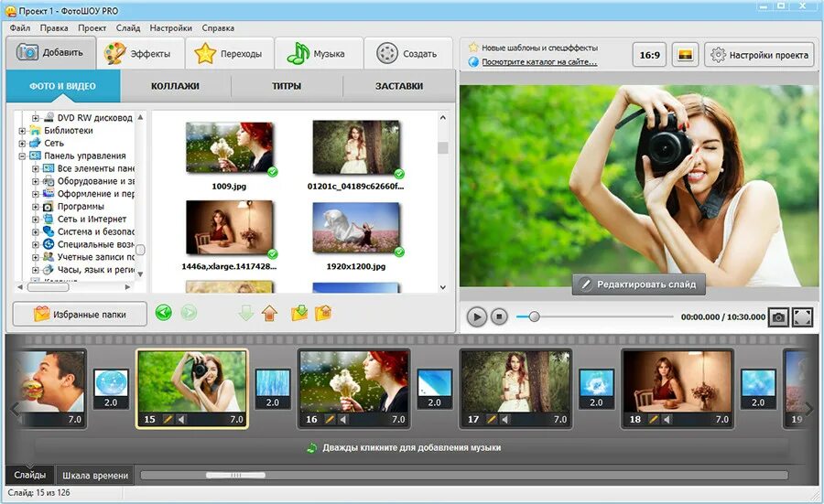Expand Учетные записи tree node
Screen dimensions: 824x504
tap(35, 257)
